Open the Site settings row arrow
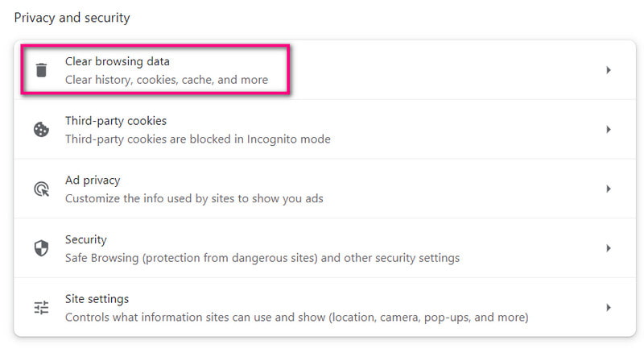 609,307
